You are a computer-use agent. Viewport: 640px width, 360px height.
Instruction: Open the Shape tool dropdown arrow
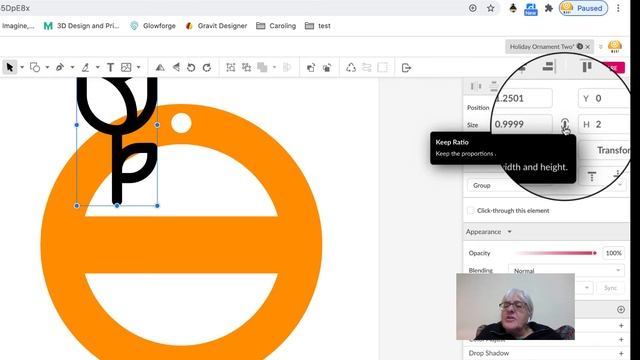pos(47,67)
